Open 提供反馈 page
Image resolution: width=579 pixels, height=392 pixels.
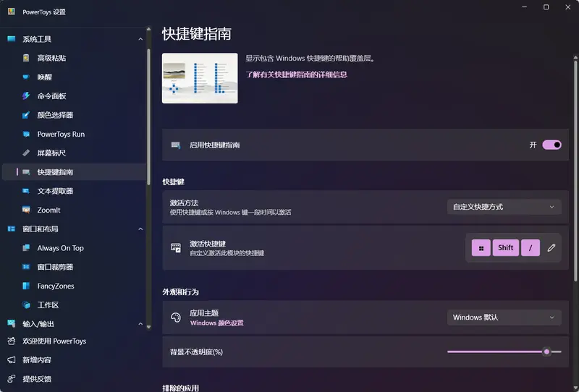coord(74,379)
